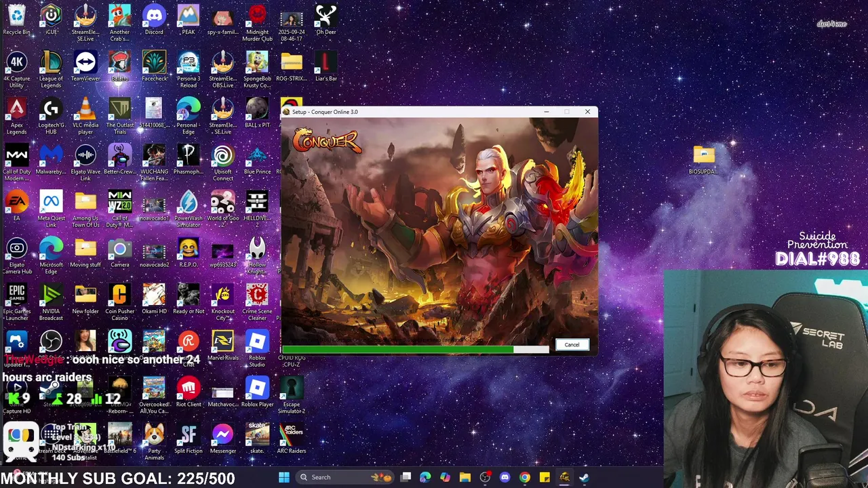Select the Meta Quest Link shortcut
Image resolution: width=868 pixels, height=488 pixels.
point(51,209)
